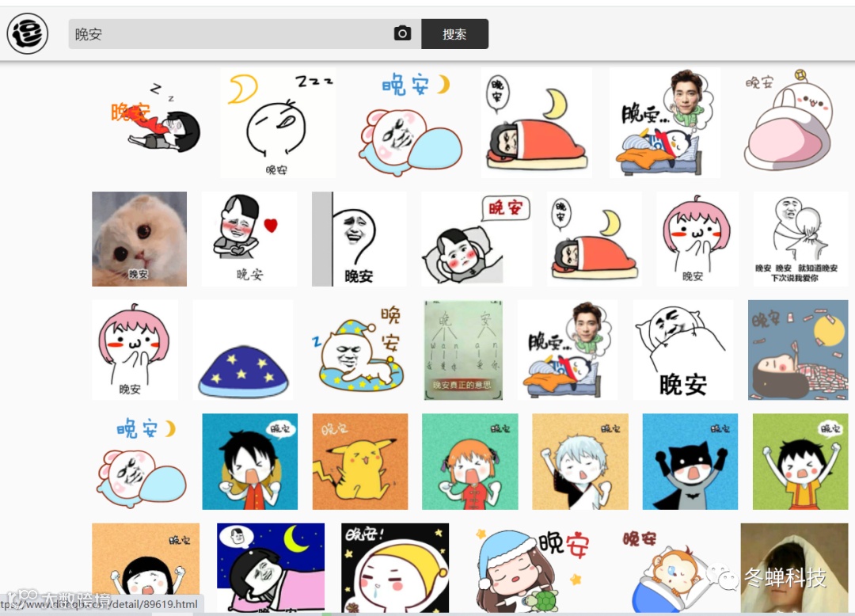The height and width of the screenshot is (616, 855).
Task: Open the girl sleeping on money sticker
Action: pos(798,350)
